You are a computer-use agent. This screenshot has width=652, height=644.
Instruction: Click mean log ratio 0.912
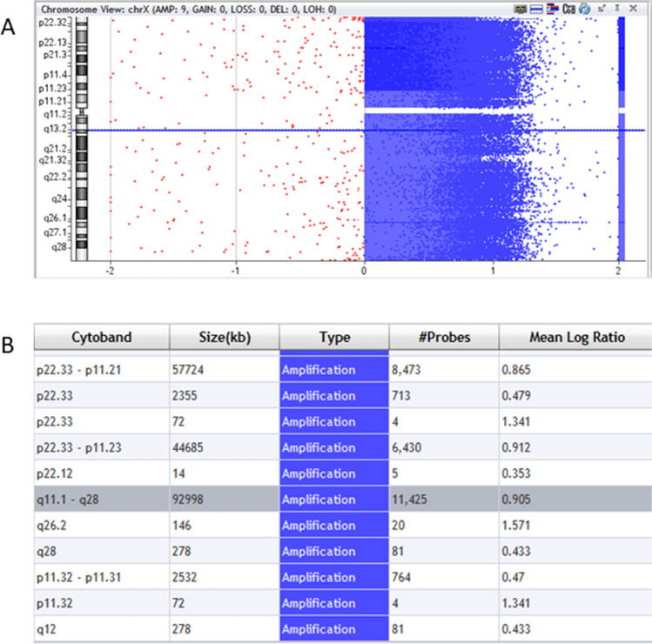tap(516, 447)
